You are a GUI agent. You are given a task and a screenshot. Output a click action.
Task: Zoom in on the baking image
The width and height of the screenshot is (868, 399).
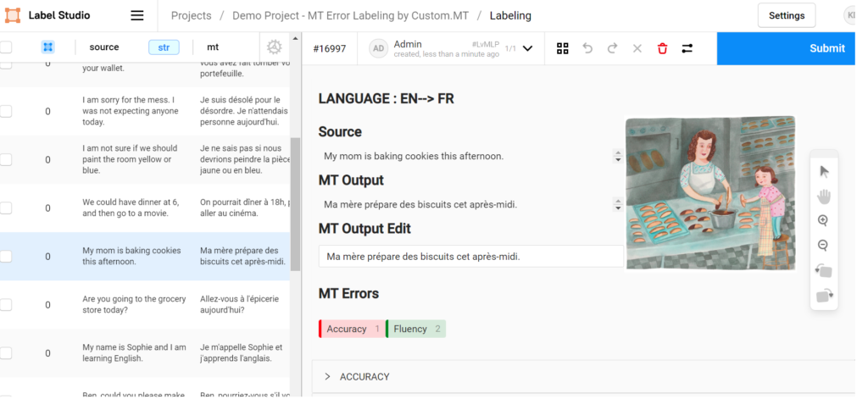click(824, 220)
